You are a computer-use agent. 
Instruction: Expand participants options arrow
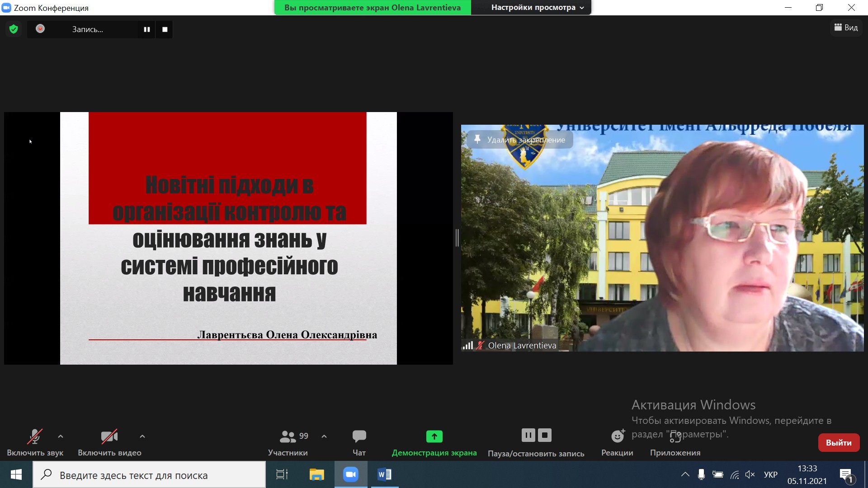[x=324, y=436]
